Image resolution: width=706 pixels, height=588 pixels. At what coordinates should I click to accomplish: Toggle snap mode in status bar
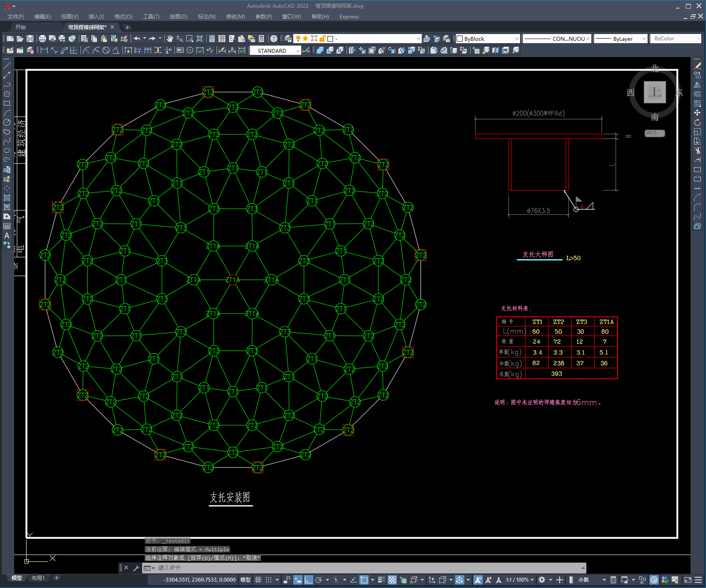tap(269, 580)
